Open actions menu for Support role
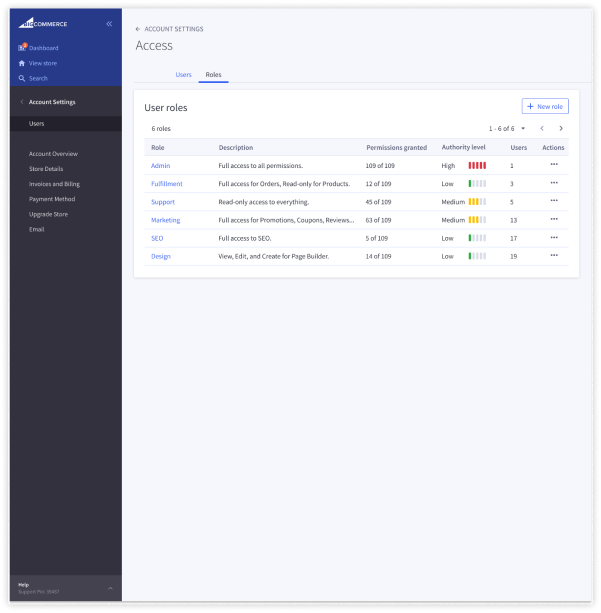This screenshot has height=613, width=601. point(554,201)
